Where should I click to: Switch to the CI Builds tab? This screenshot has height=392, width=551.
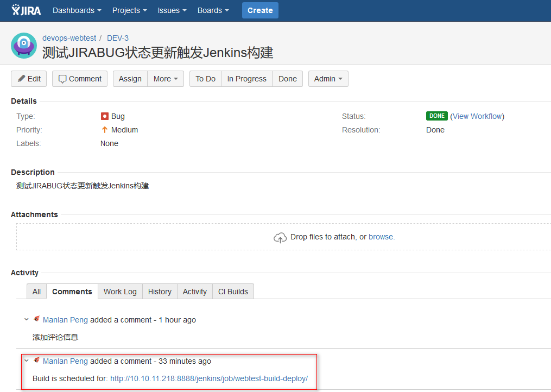(233, 292)
